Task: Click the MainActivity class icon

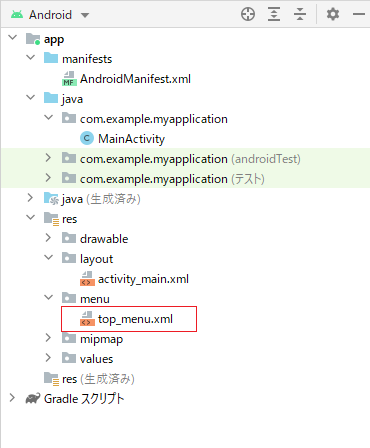Action: tap(87, 138)
